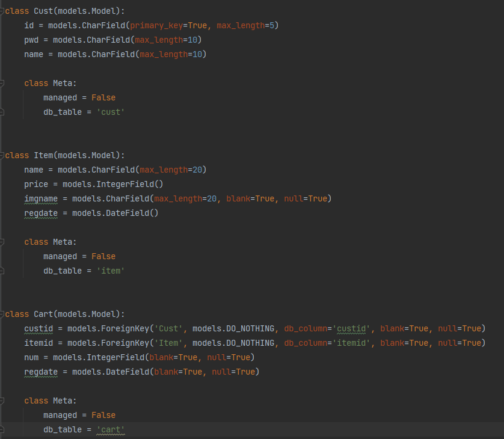Click fold end marker beside db_table = 'cart'

tap(2, 430)
